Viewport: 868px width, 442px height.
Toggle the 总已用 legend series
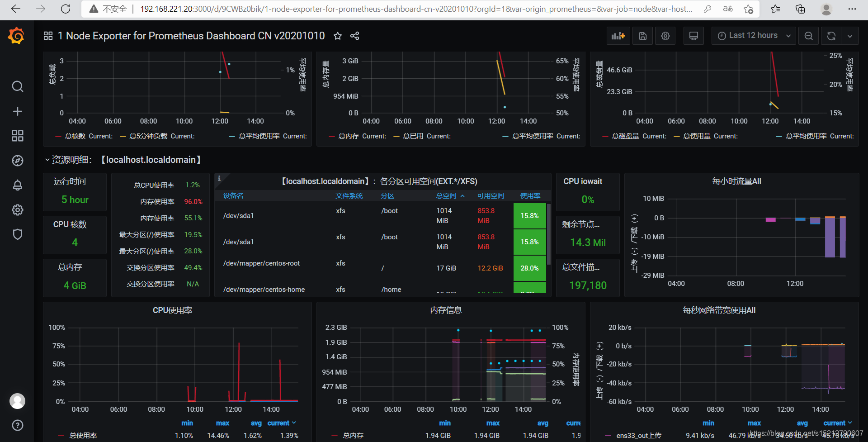pyautogui.click(x=413, y=136)
